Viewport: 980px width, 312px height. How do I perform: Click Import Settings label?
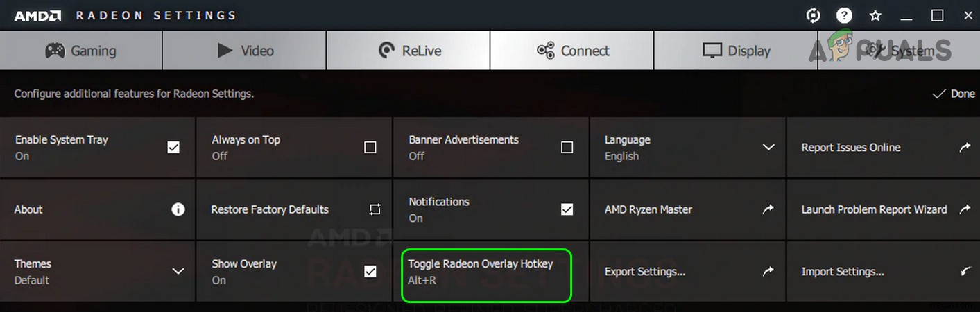[843, 272]
